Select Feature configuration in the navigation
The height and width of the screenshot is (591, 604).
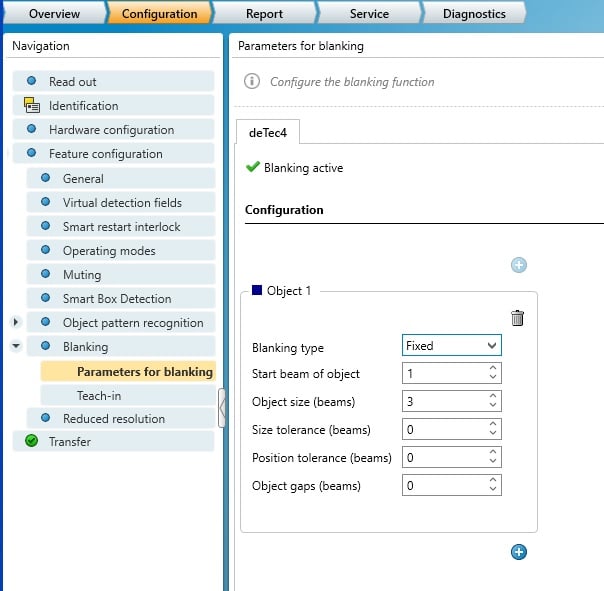tap(113, 153)
